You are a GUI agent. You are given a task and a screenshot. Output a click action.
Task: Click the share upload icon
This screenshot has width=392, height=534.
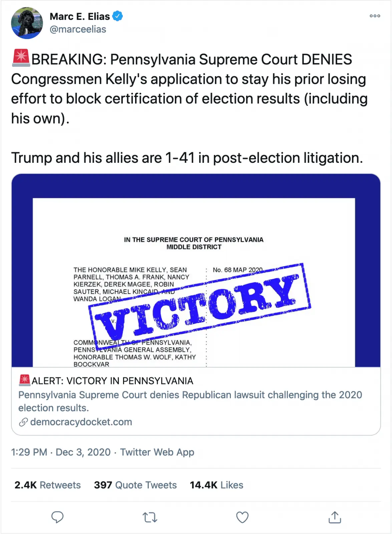tap(335, 517)
